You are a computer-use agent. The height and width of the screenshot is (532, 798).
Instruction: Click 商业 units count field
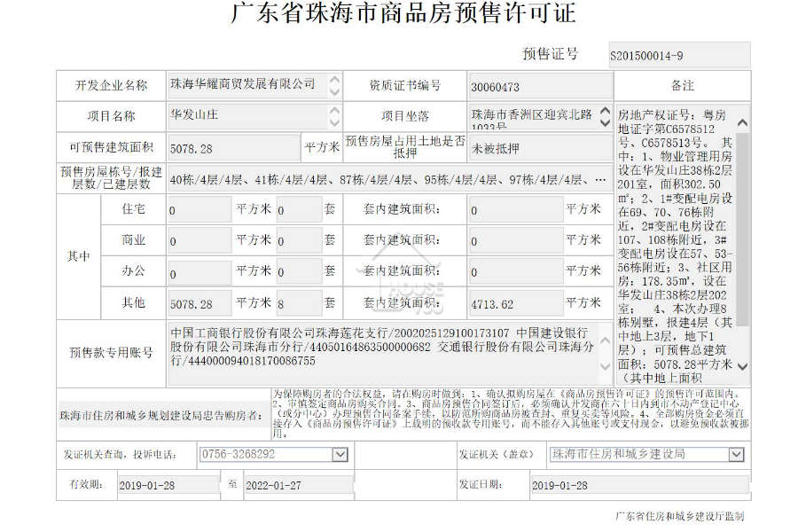(x=300, y=241)
